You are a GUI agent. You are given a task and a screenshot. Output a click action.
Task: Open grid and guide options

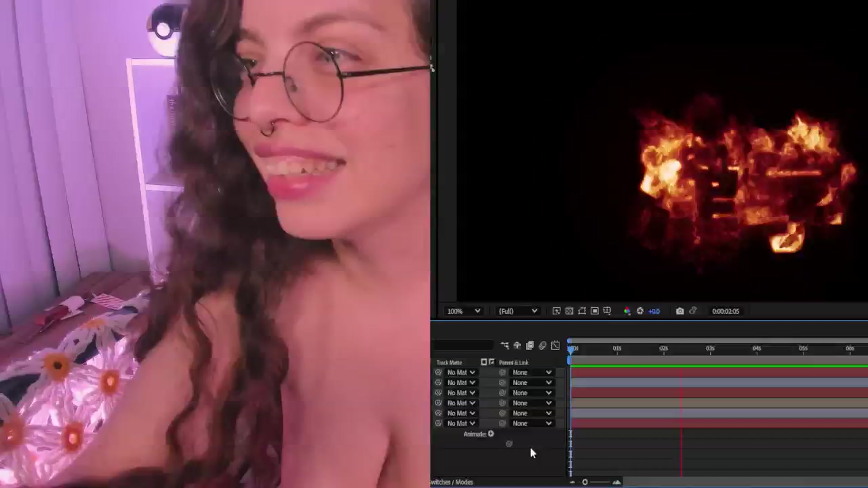pyautogui.click(x=608, y=311)
